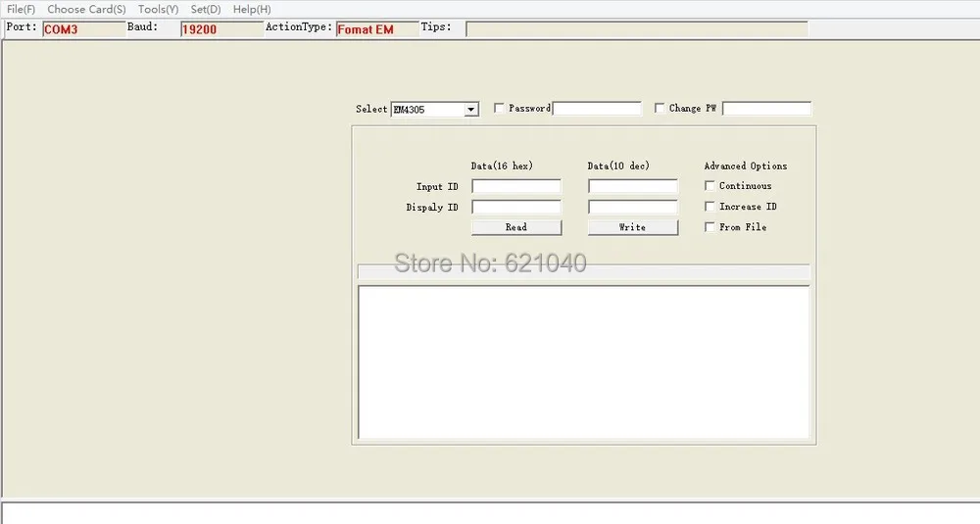980x524 pixels.
Task: Toggle the From File checkbox
Action: 710,226
